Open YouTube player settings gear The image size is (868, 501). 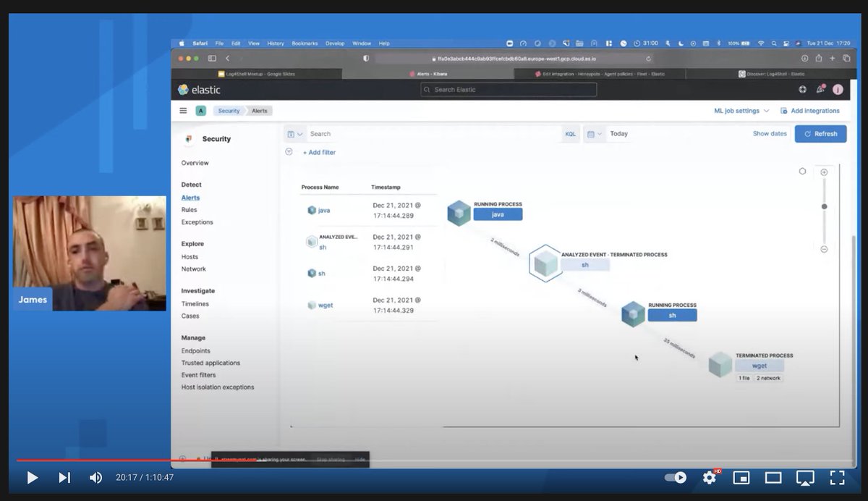(x=710, y=477)
